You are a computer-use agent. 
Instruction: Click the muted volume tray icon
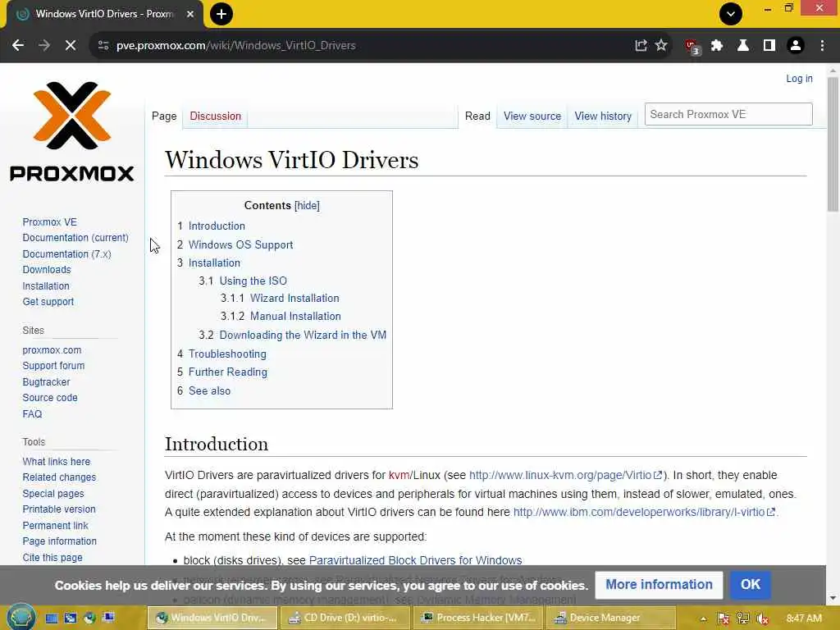tap(762, 619)
